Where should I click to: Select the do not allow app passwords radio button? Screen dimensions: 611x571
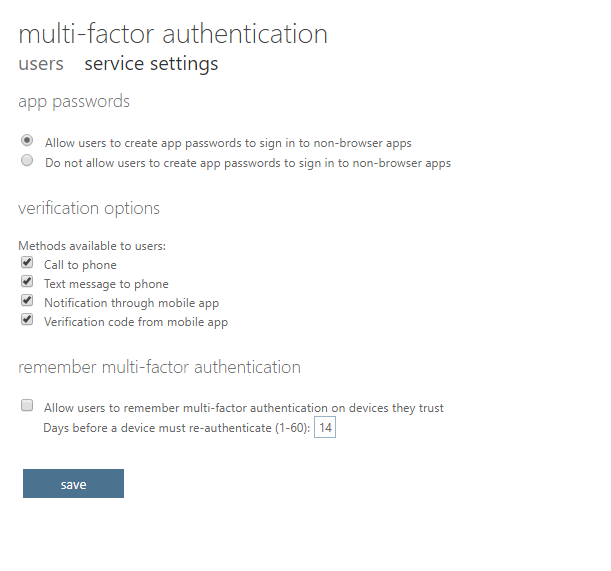pos(27,160)
